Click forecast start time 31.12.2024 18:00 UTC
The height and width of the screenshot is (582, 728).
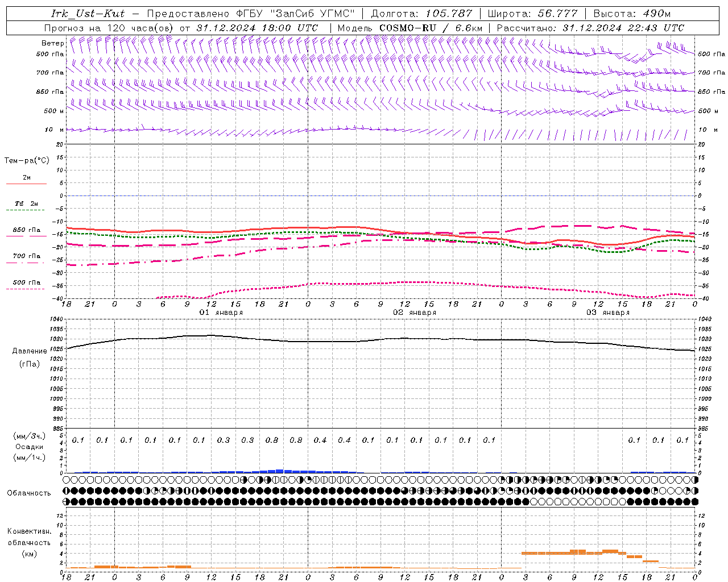click(257, 28)
